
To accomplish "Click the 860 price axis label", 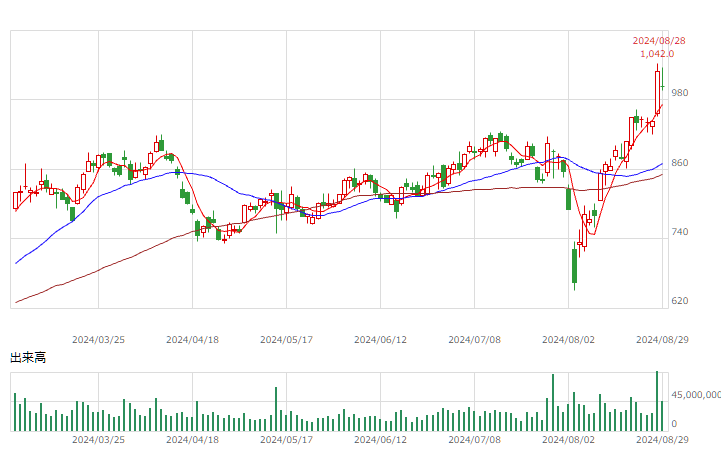I will (680, 163).
